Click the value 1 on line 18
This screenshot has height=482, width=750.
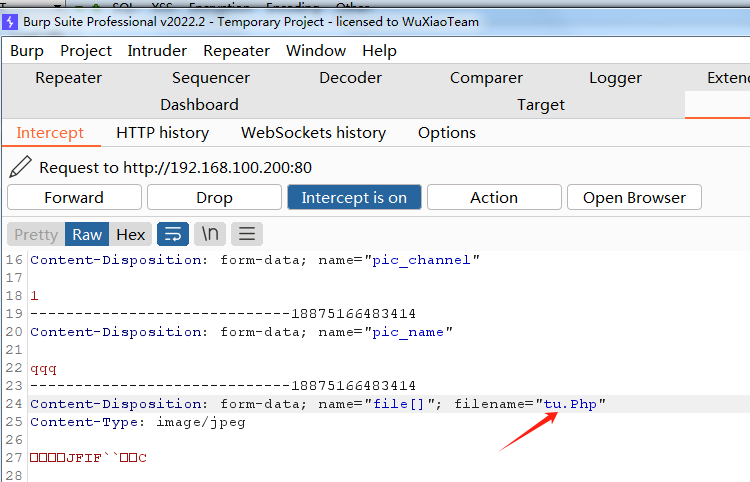tap(34, 296)
